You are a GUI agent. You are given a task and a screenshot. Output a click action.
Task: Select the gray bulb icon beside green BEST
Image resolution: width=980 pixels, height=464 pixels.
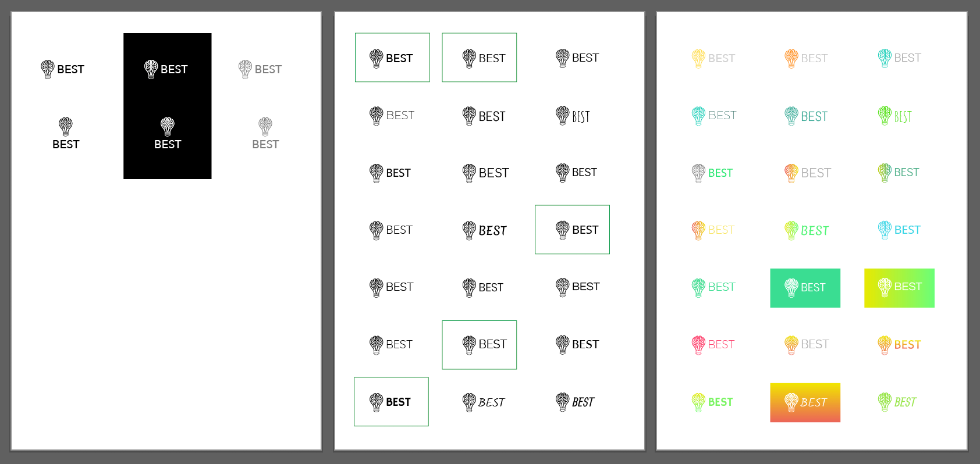coord(698,173)
